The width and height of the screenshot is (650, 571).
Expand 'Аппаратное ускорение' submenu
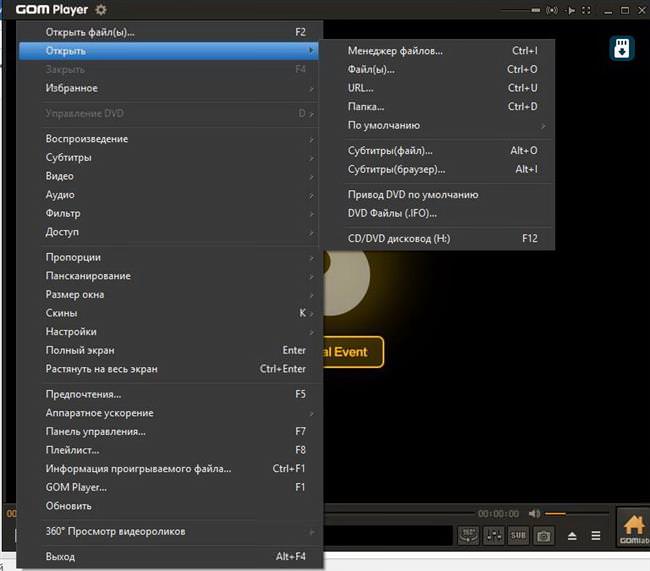point(169,413)
